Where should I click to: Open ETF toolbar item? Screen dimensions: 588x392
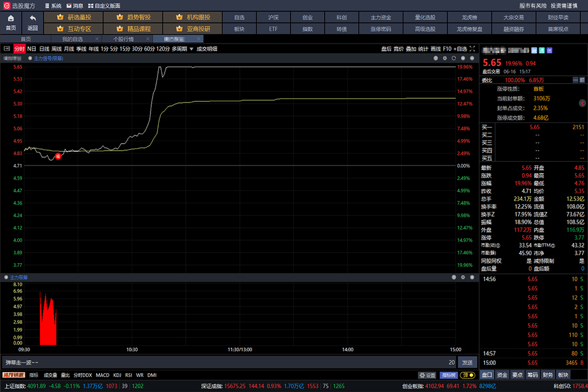coord(273,28)
